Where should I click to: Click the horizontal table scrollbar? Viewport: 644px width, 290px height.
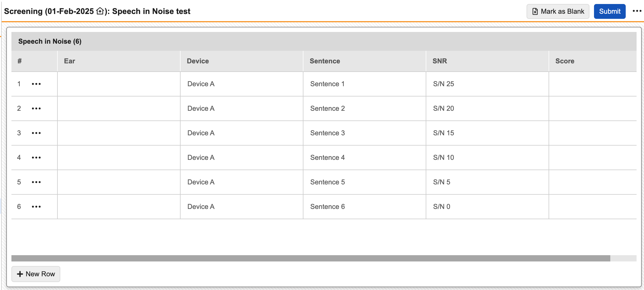(x=311, y=258)
